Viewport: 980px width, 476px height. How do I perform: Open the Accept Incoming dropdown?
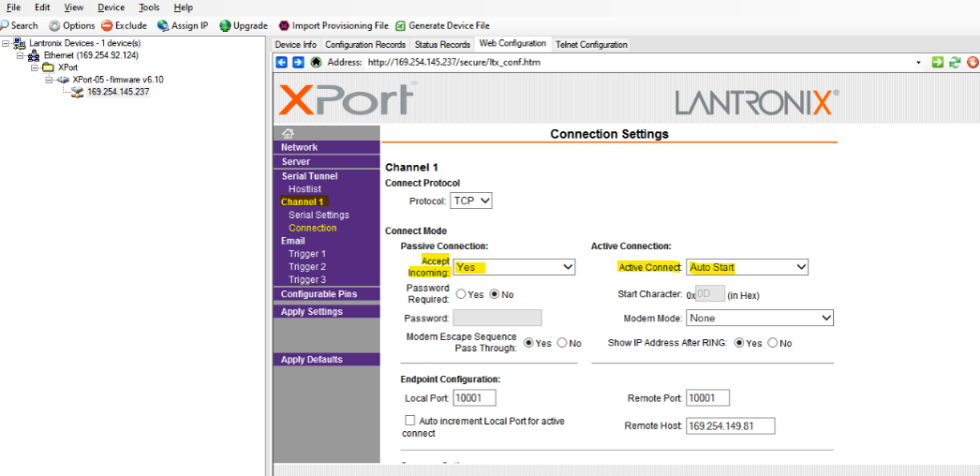click(514, 267)
